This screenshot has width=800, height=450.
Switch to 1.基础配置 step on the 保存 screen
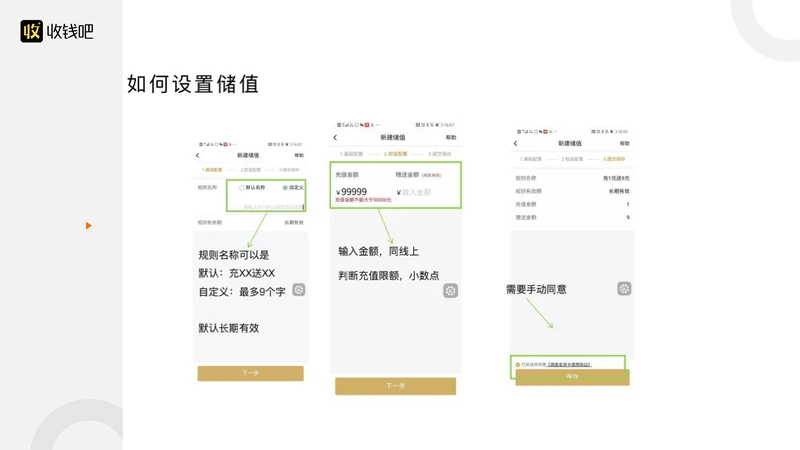tap(531, 159)
